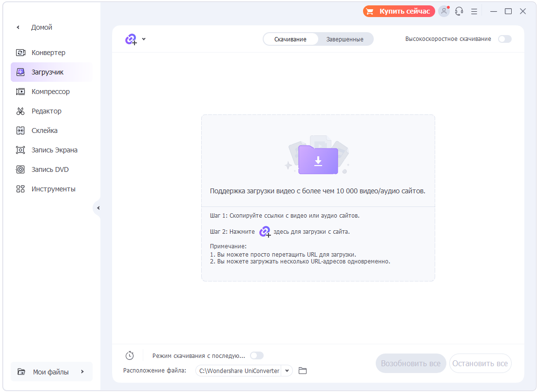Screen dimensions: 538x392
Task: Click 'Шаг 1' instruction text
Action: point(285,216)
